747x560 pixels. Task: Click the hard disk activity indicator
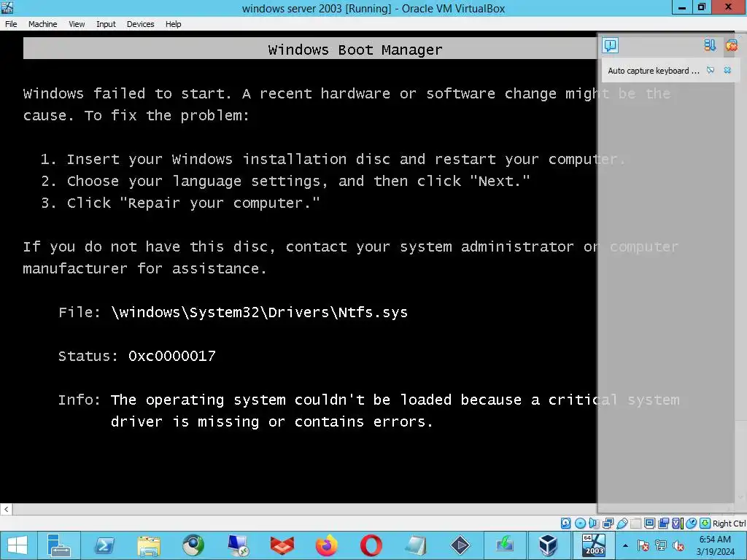pos(565,524)
